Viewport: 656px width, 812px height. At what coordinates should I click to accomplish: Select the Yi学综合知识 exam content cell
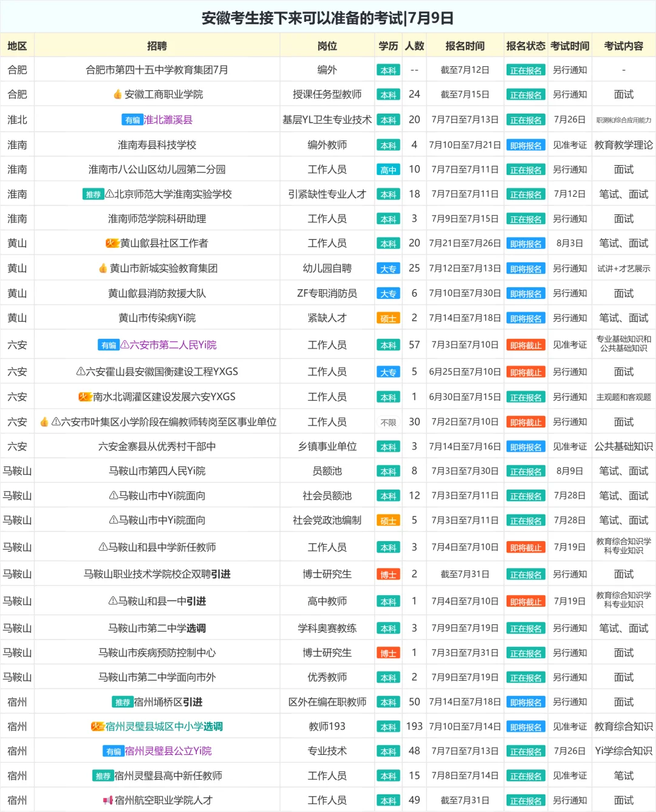[x=624, y=751]
